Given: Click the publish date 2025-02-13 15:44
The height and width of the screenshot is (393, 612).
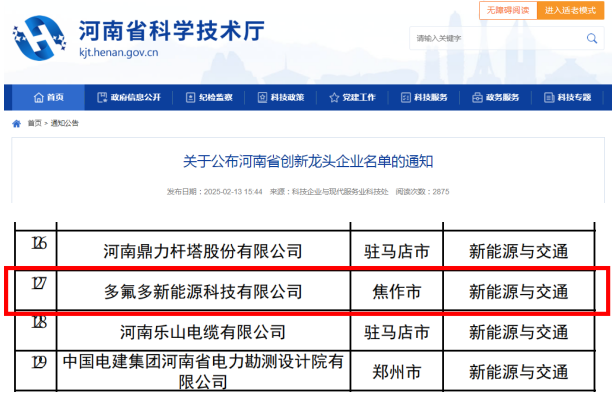Looking at the screenshot, I should pyautogui.click(x=233, y=192).
